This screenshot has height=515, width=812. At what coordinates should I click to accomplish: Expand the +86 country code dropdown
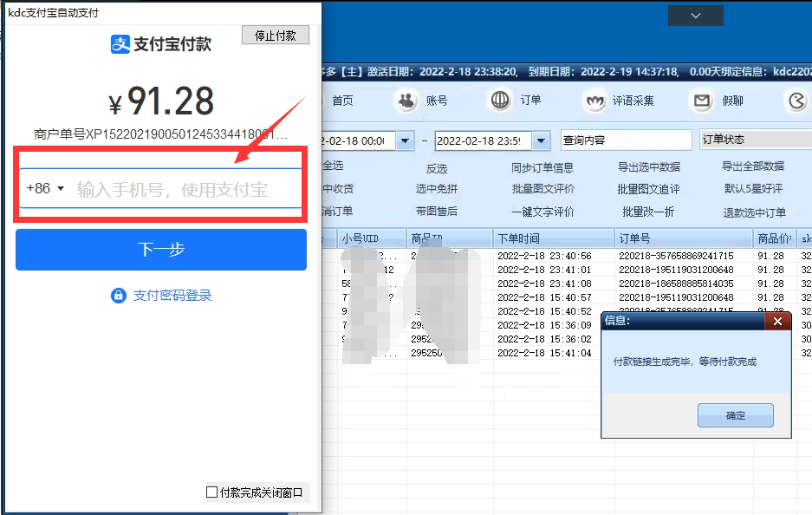[46, 188]
